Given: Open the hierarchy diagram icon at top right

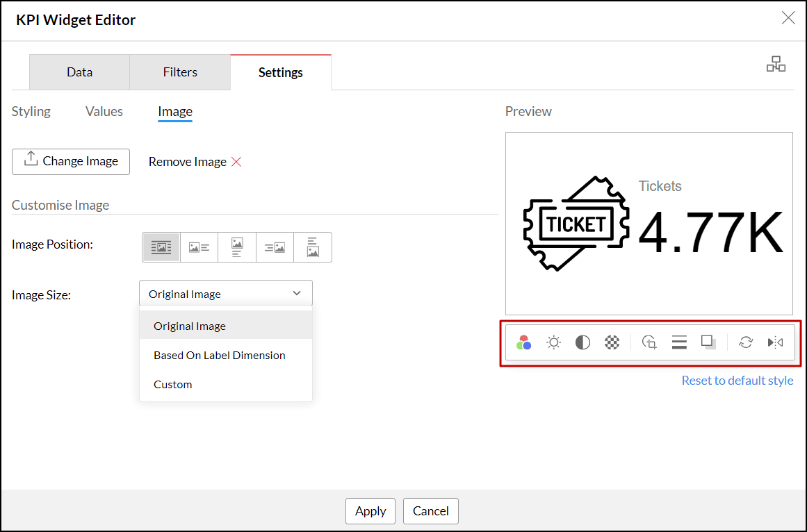Looking at the screenshot, I should tap(776, 65).
